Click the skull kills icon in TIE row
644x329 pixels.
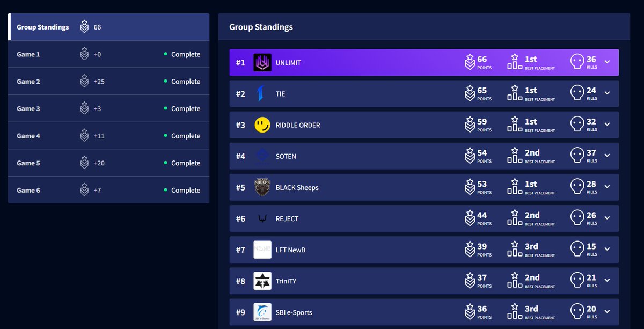[x=577, y=93]
